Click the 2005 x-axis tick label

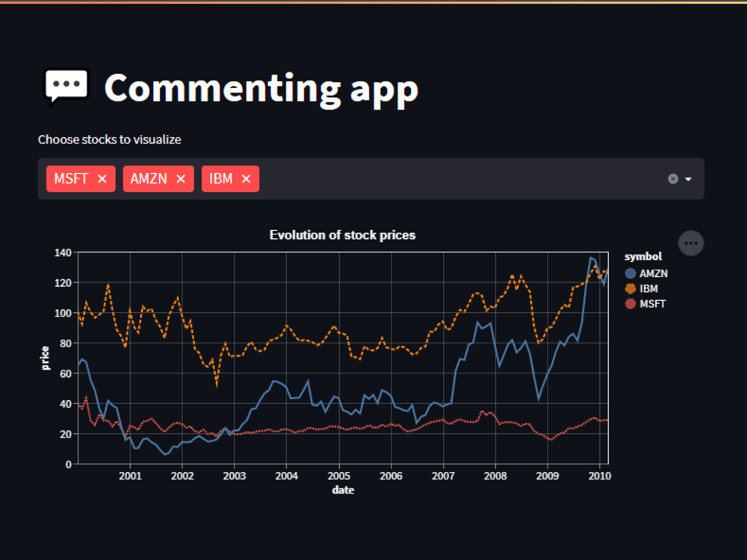click(338, 476)
